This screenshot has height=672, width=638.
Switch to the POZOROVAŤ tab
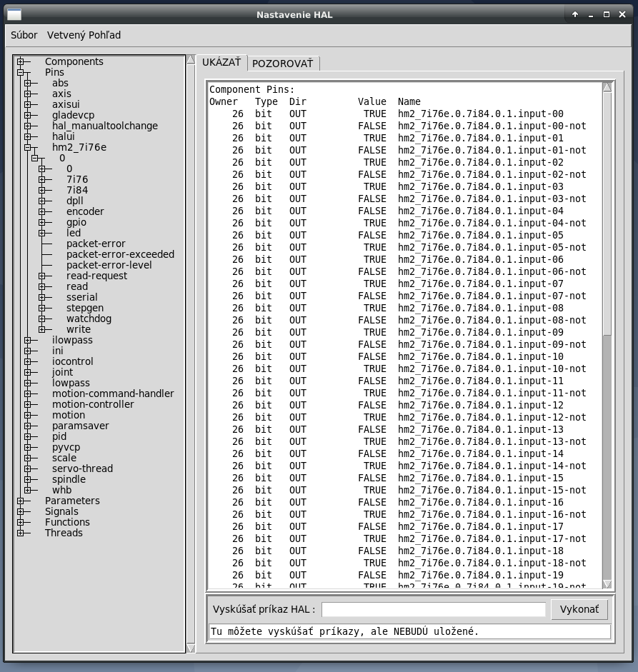click(x=282, y=64)
